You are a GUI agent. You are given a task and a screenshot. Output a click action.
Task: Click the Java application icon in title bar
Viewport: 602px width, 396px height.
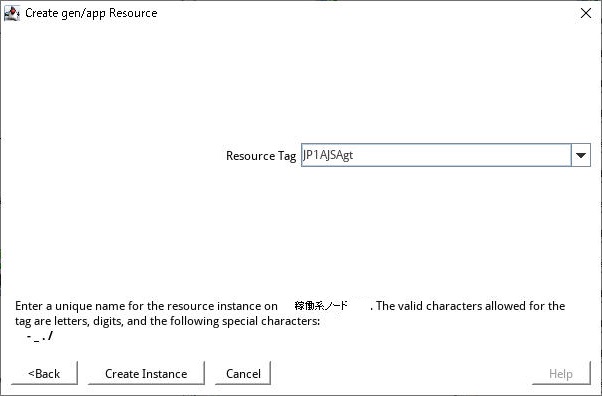click(12, 13)
